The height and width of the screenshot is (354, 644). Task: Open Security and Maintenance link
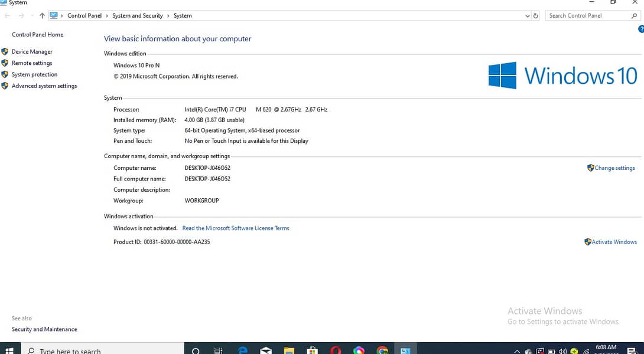pyautogui.click(x=44, y=329)
